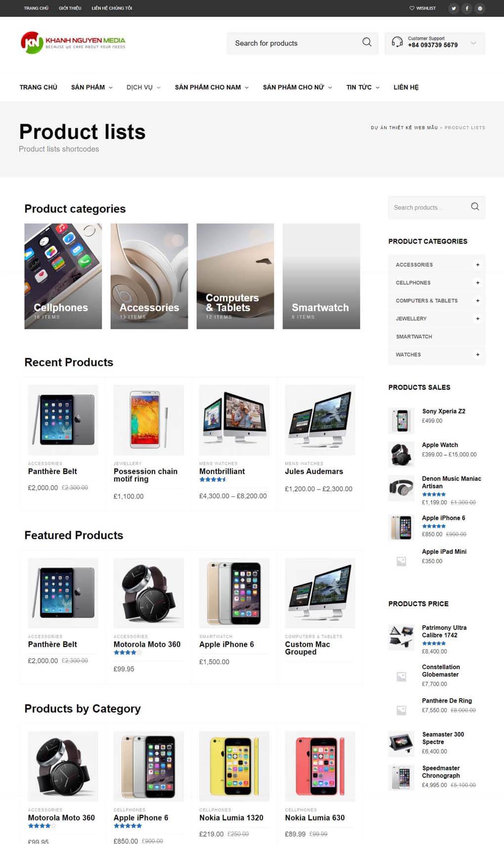Open GIỚI THIỆU link in top bar
Image resolution: width=504 pixels, height=844 pixels.
pyautogui.click(x=70, y=8)
